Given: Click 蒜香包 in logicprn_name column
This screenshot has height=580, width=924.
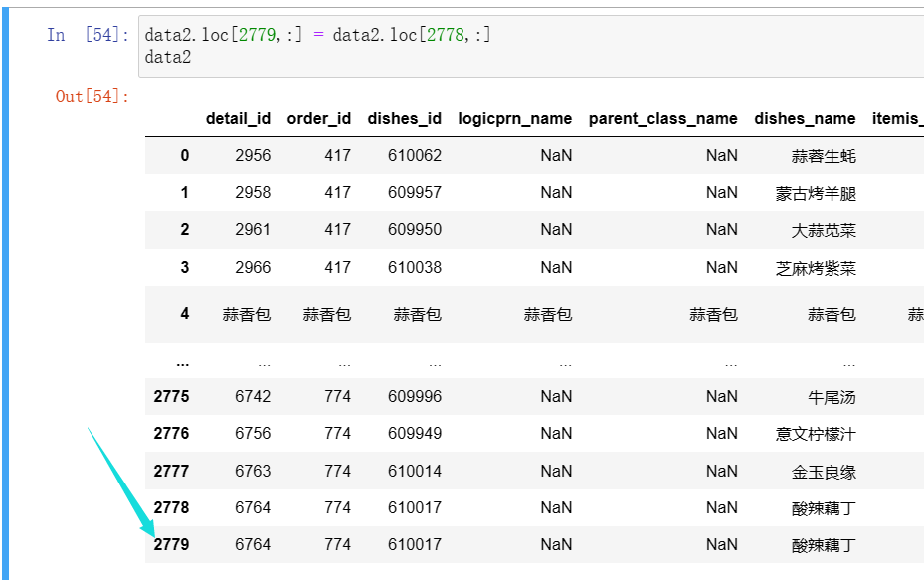Looking at the screenshot, I should coord(548,314).
